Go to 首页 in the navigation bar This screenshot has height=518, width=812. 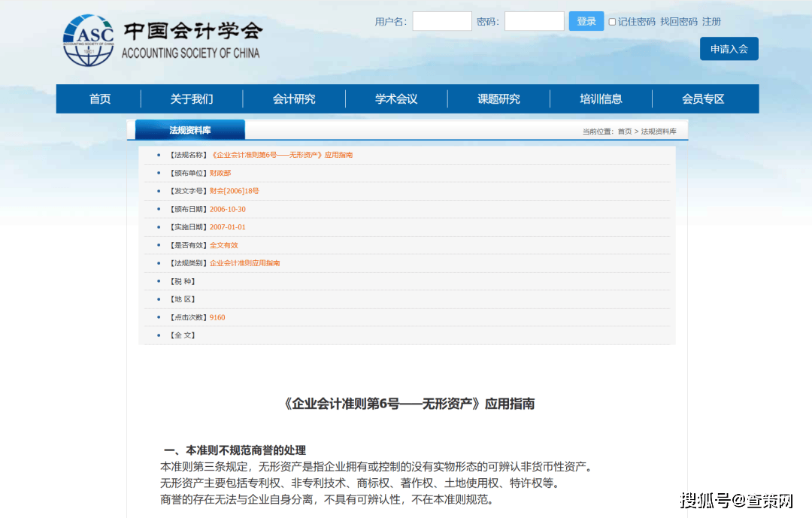coord(100,99)
